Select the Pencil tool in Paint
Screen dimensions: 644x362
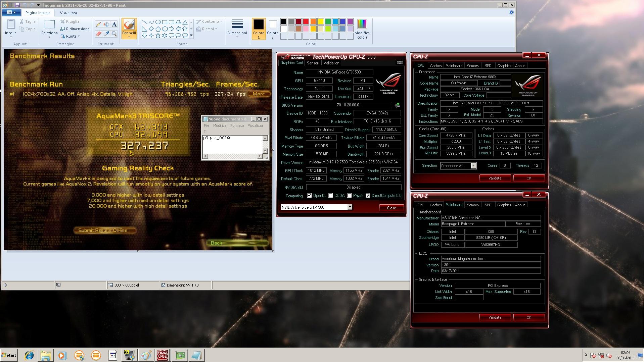(x=98, y=24)
